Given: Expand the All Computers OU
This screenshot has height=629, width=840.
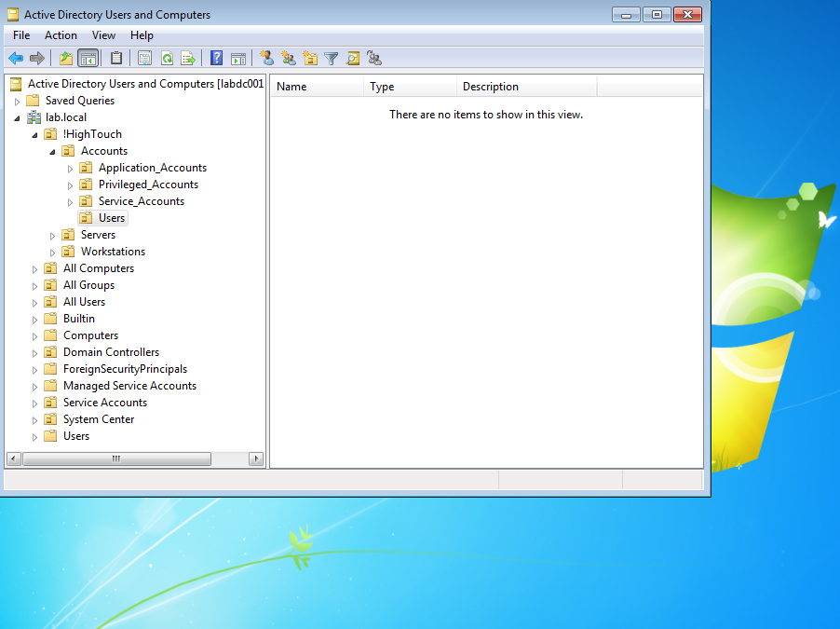Looking at the screenshot, I should point(34,269).
